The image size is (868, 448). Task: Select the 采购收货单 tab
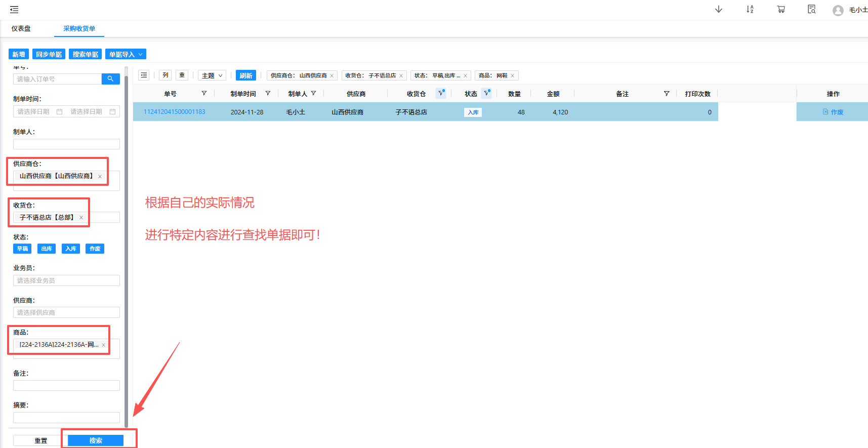click(79, 29)
